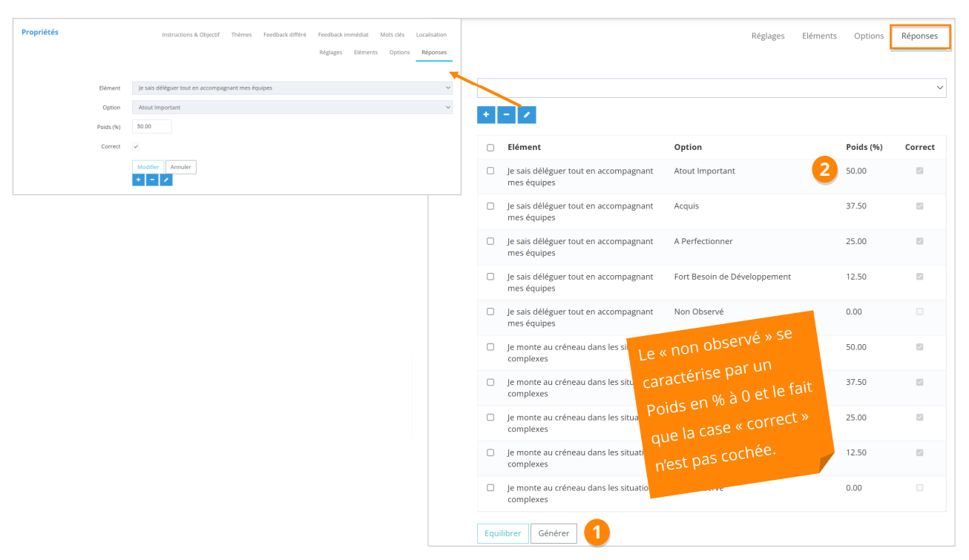
Task: Toggle the Correct checkbox in the Propriétés form
Action: (x=136, y=147)
